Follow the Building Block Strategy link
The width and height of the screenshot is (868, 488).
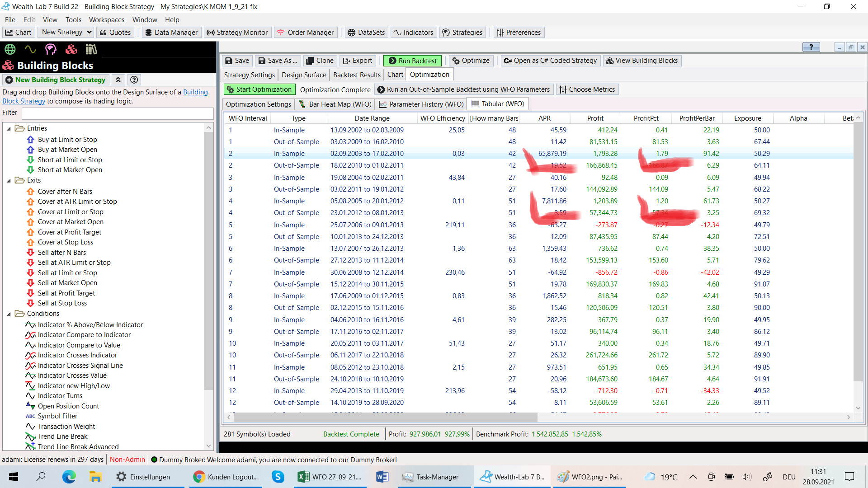(x=195, y=92)
